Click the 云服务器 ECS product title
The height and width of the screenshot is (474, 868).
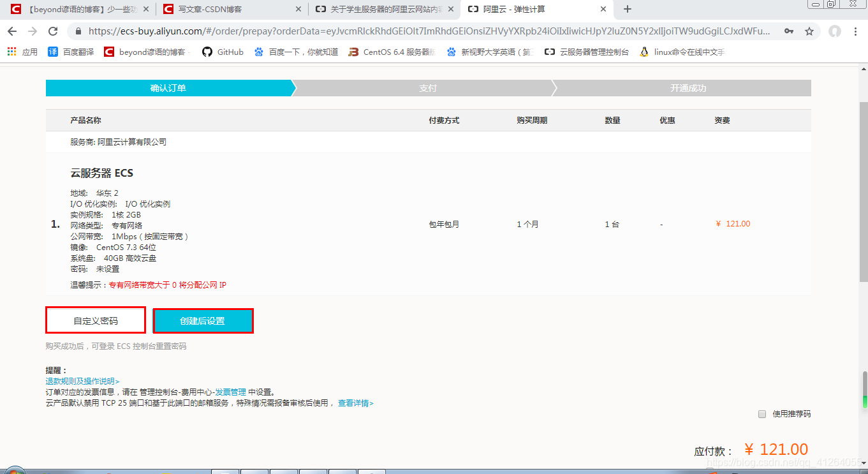[x=101, y=173]
